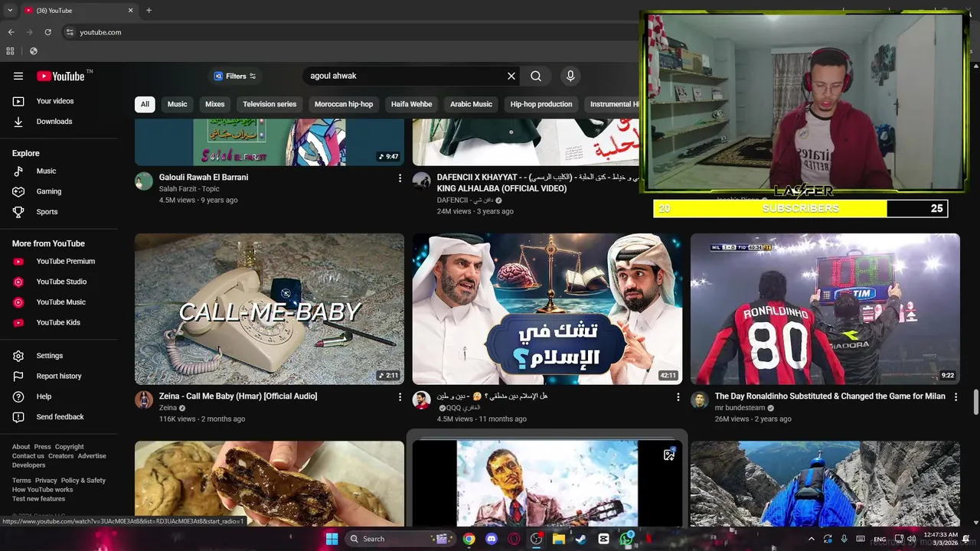Start voice search with the microphone
980x551 pixels.
[x=570, y=76]
